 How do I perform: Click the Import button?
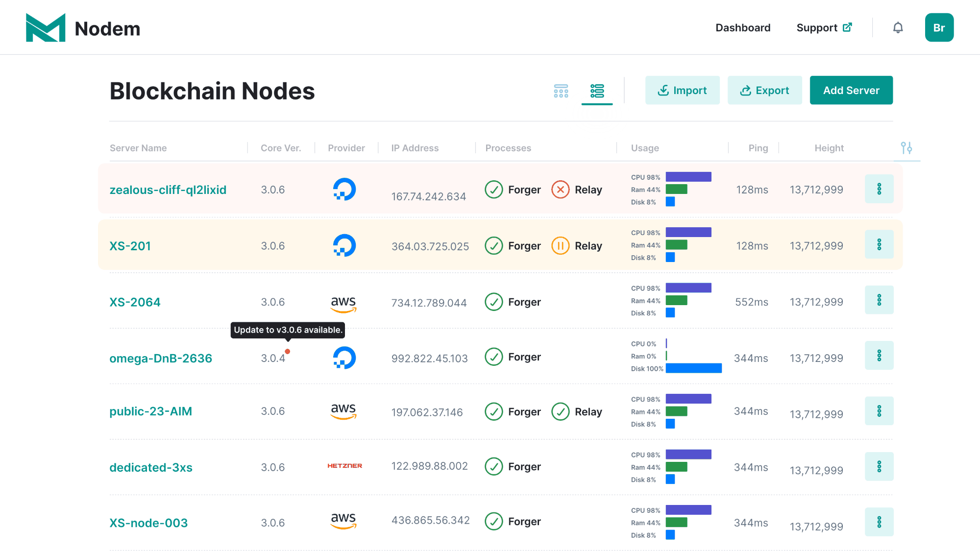tap(682, 90)
